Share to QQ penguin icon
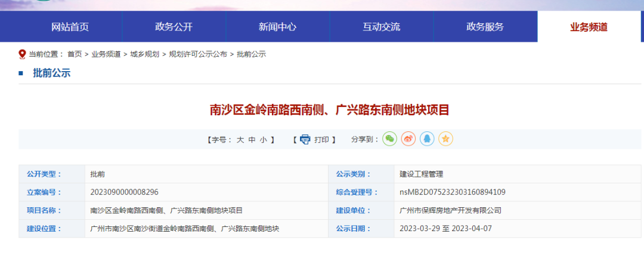Screen dimensions: 644x255 pos(427,139)
